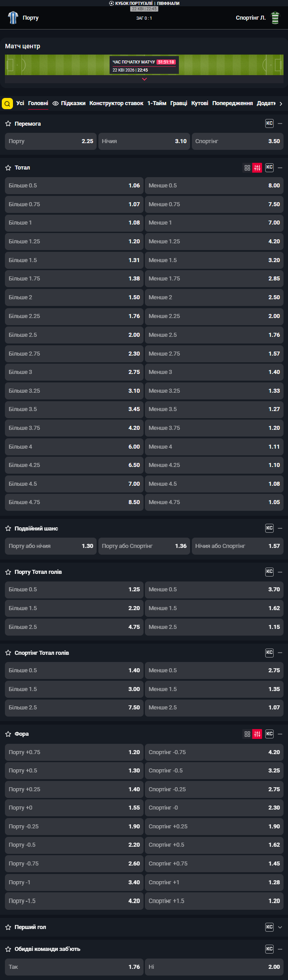Select Більше 2.5 odds 2.00
The image size is (288, 980).
tap(74, 335)
